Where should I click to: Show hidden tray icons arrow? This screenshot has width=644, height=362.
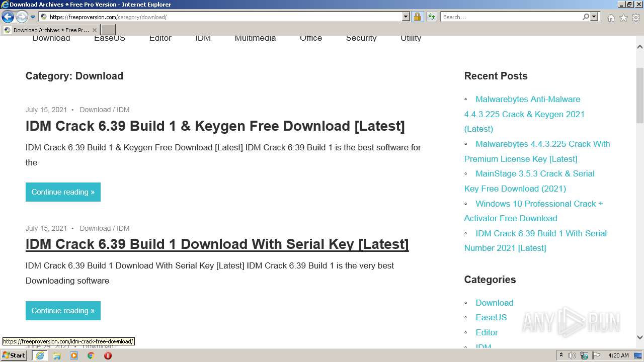(561, 355)
